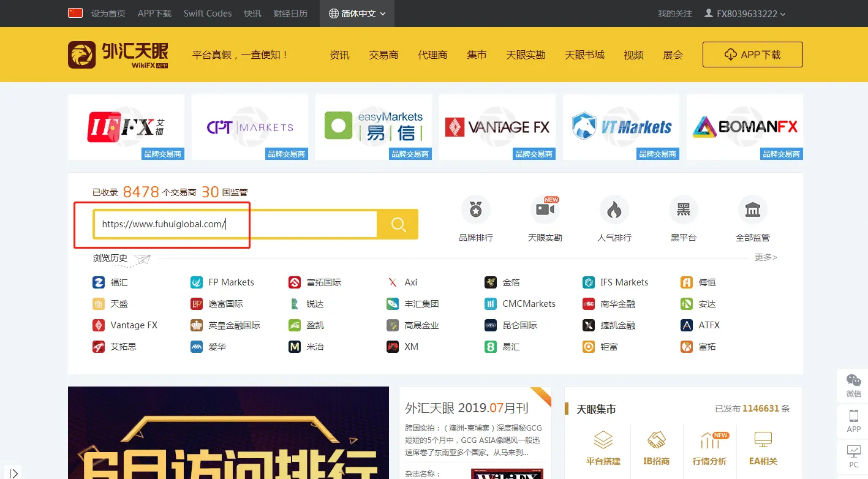Open the 简体中文 language dropdown
This screenshot has width=868, height=479.
[x=357, y=13]
